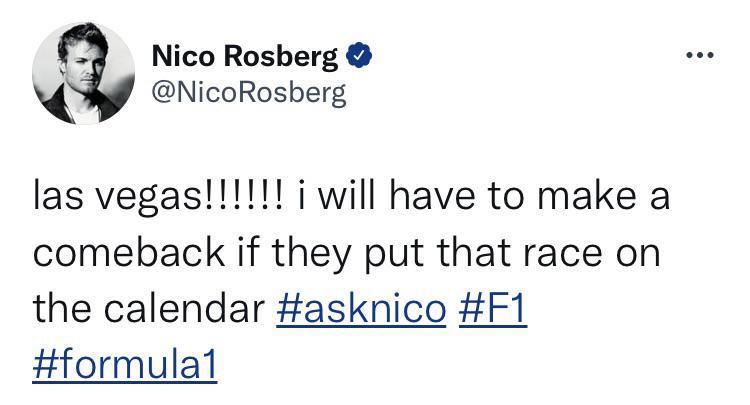
Task: Click the words "las vegas!!!!!!" in the tweet
Action: pyautogui.click(x=158, y=198)
